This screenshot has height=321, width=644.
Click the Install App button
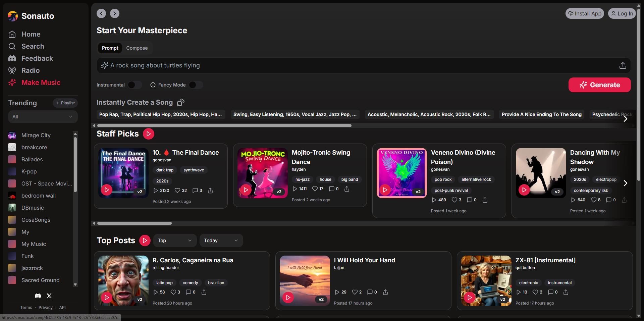584,13
